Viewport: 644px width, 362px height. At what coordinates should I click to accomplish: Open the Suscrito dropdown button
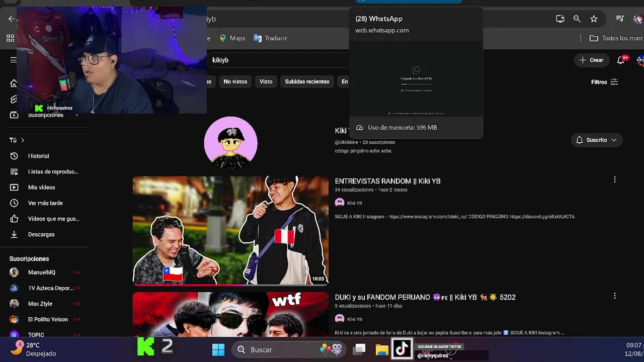(x=597, y=140)
